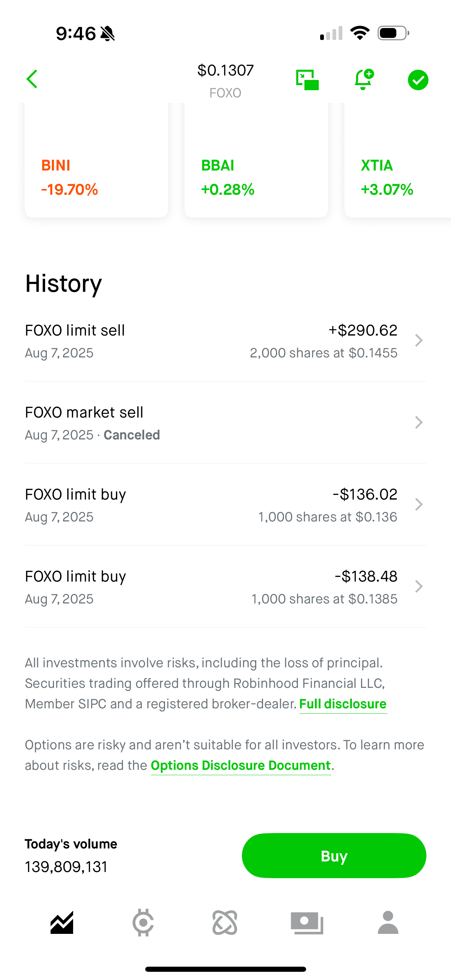Switch to the investing chart tab
This screenshot has height=980, width=451.
[x=62, y=922]
